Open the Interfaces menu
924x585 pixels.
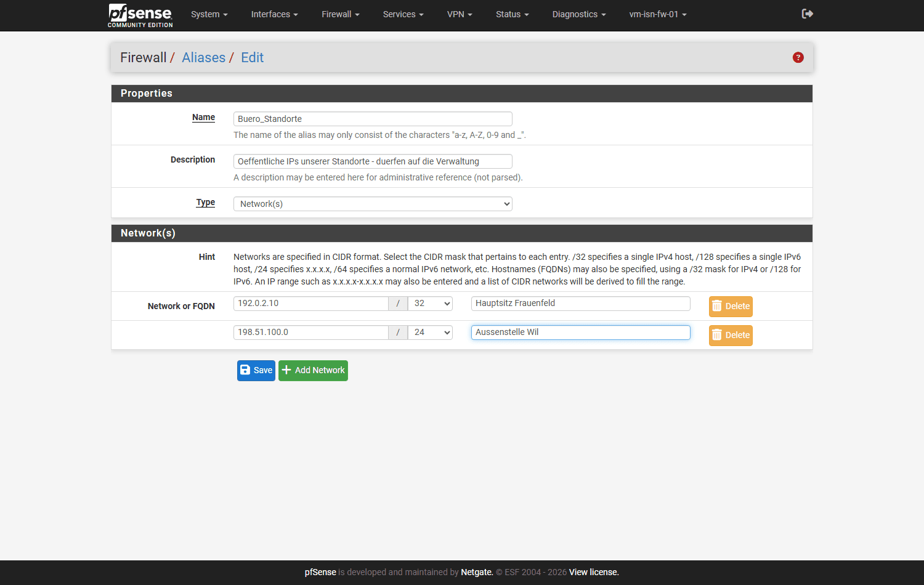click(x=275, y=14)
